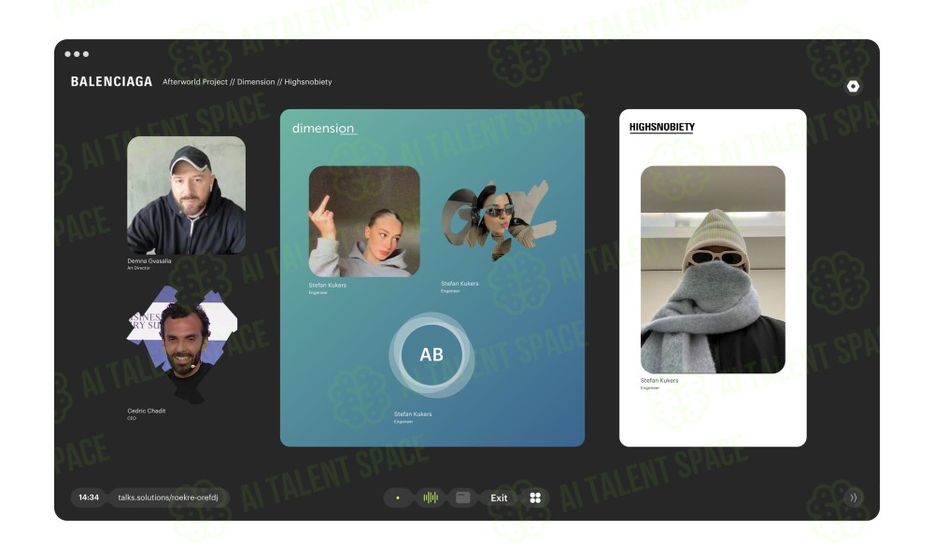
Task: Click the dimension logo in the teal panel
Action: (x=324, y=128)
